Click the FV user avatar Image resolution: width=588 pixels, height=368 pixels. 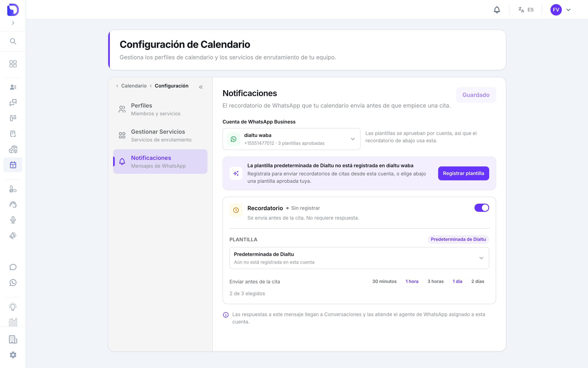(x=556, y=10)
